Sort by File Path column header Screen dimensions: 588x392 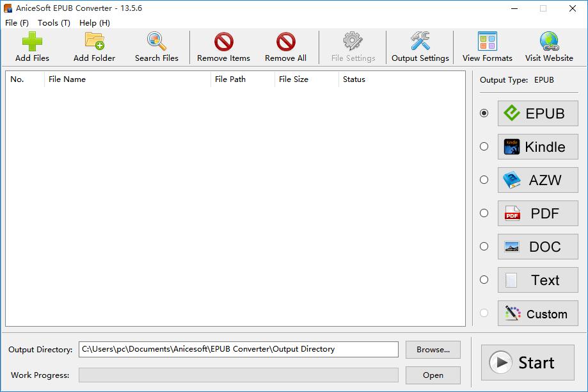[242, 79]
